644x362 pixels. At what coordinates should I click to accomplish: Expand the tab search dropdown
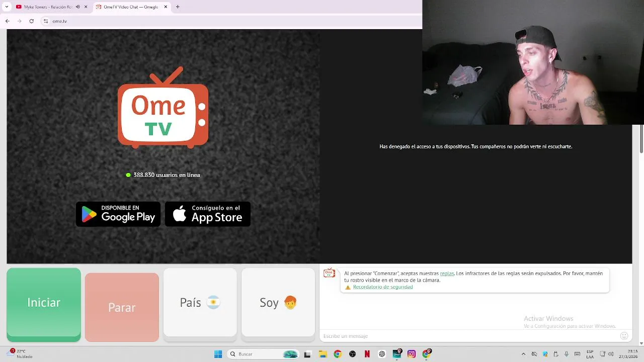point(7,7)
